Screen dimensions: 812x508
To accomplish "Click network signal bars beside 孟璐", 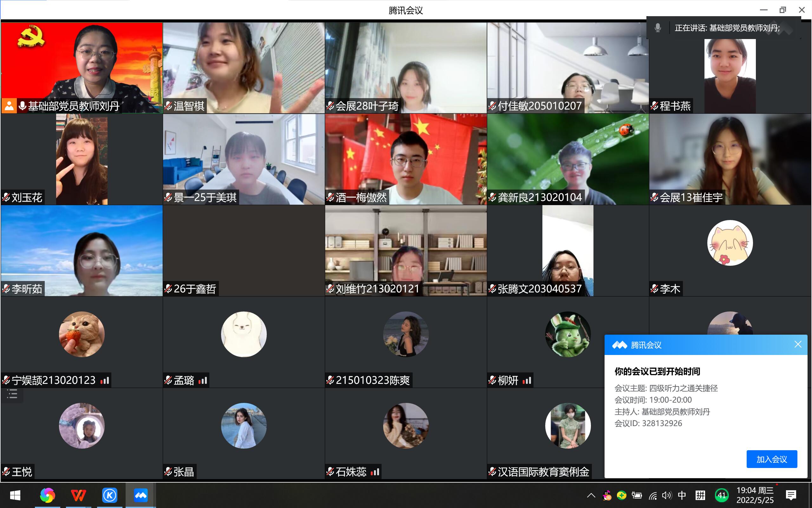I will (x=203, y=381).
